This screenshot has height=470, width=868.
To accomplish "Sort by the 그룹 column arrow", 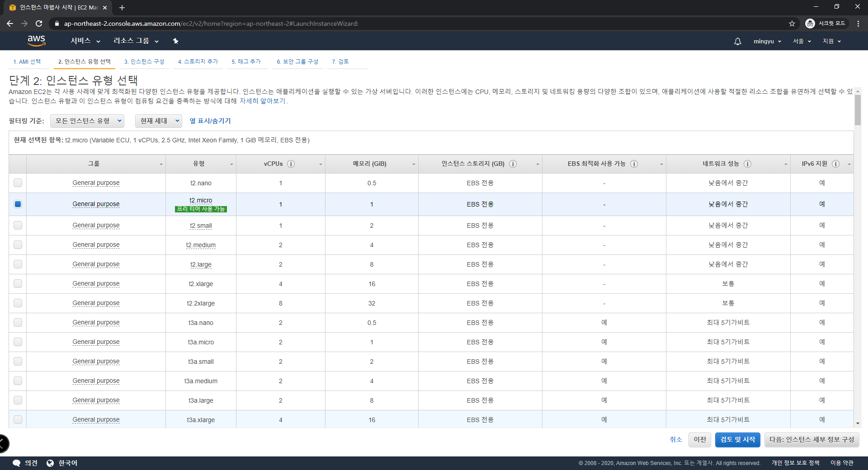I will (x=161, y=164).
